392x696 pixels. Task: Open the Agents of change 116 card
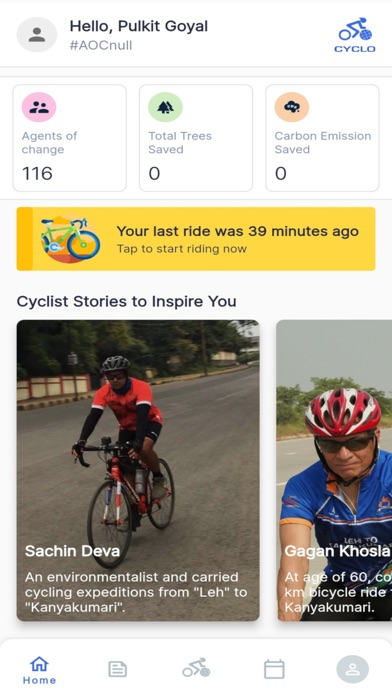pyautogui.click(x=69, y=138)
